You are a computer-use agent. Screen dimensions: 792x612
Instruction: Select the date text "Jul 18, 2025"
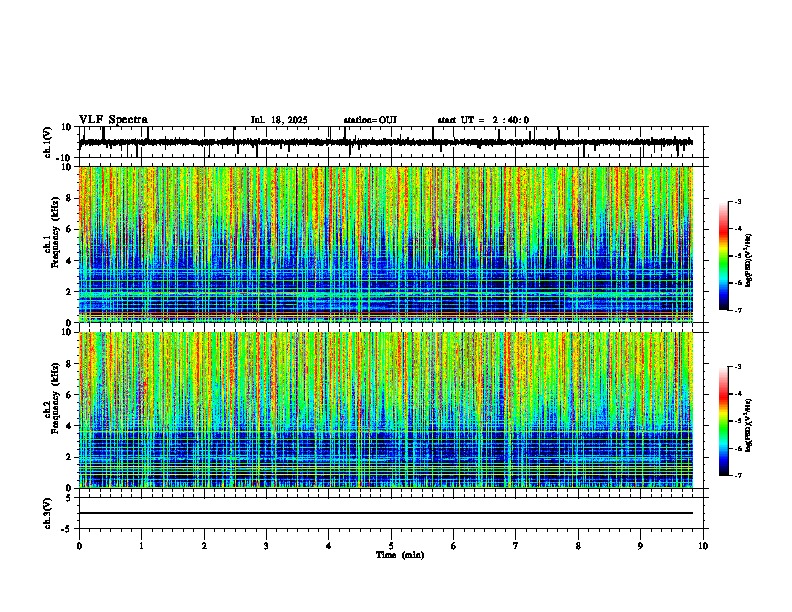279,120
